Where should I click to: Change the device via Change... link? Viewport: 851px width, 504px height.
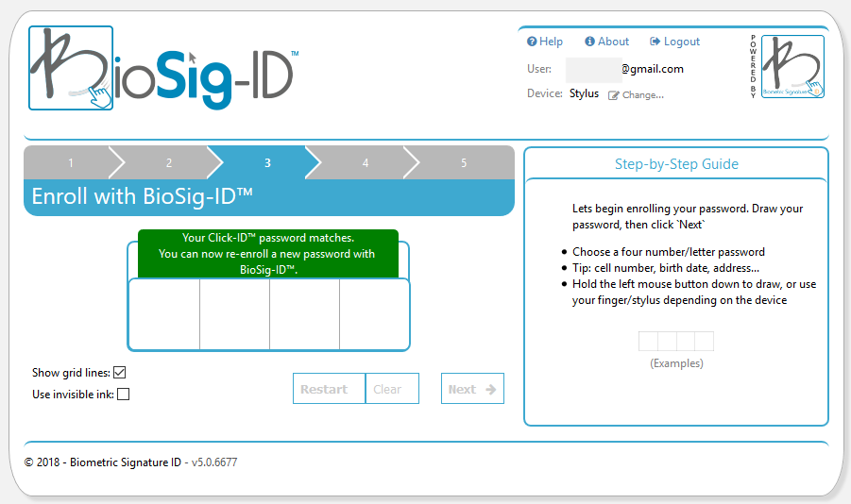coord(636,95)
